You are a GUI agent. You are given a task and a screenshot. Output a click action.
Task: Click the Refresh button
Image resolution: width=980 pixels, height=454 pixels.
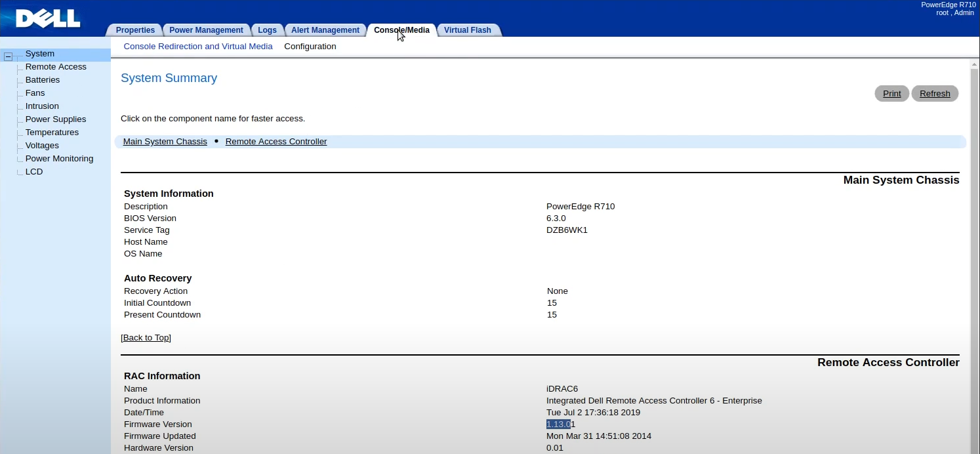pos(935,94)
